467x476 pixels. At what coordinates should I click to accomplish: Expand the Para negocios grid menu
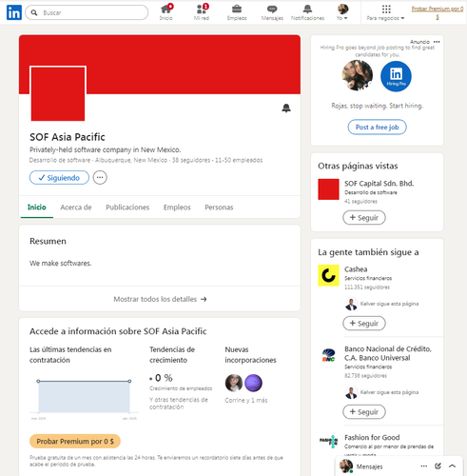tap(385, 12)
